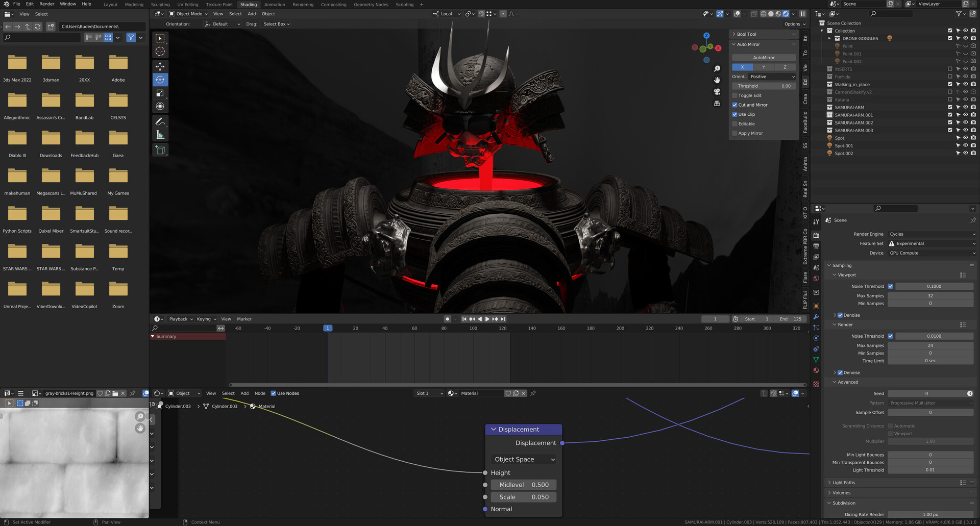Choose the Annotate tool
Screen dimensions: 980x526
[160, 121]
